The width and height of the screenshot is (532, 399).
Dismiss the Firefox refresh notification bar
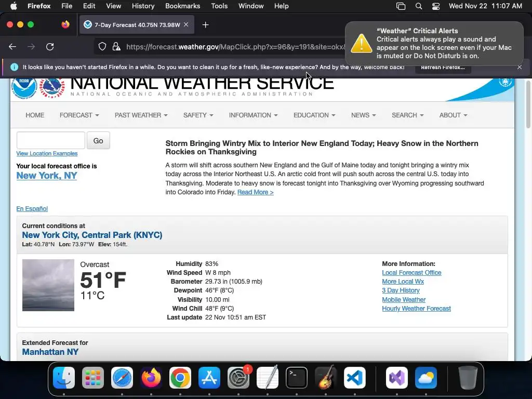(520, 67)
